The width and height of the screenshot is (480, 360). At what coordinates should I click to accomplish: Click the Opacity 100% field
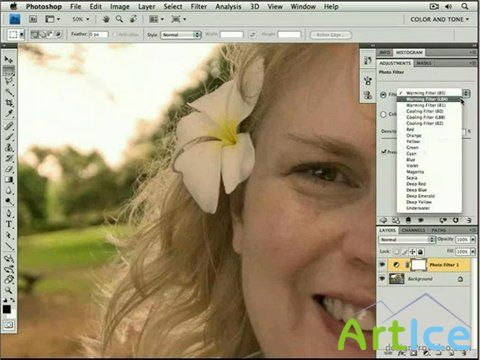pyautogui.click(x=462, y=239)
